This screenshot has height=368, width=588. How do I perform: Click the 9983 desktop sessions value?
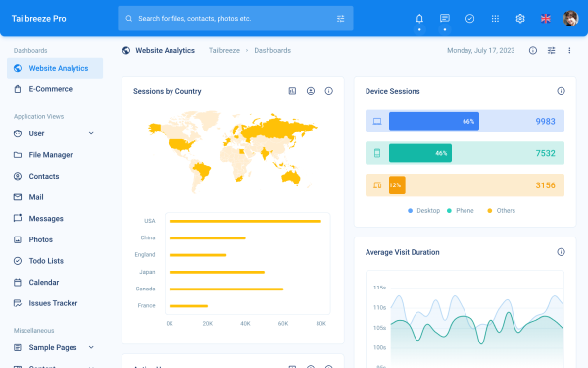tap(545, 121)
